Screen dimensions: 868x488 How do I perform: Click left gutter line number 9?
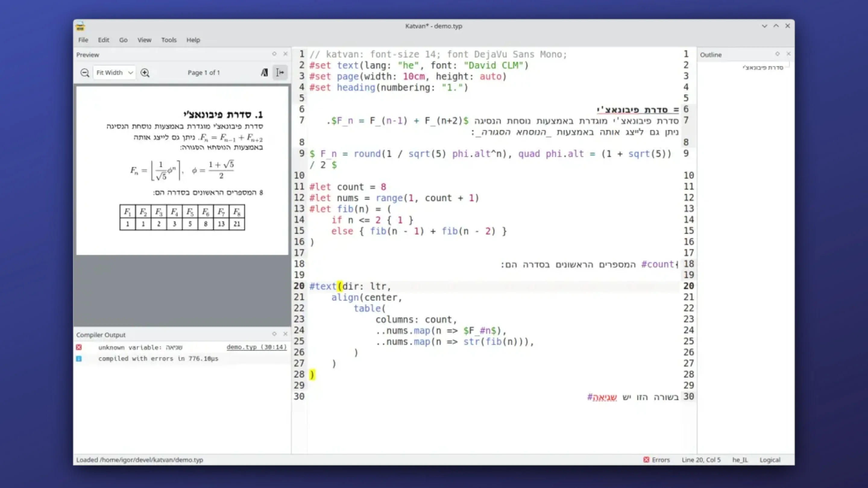[302, 154]
